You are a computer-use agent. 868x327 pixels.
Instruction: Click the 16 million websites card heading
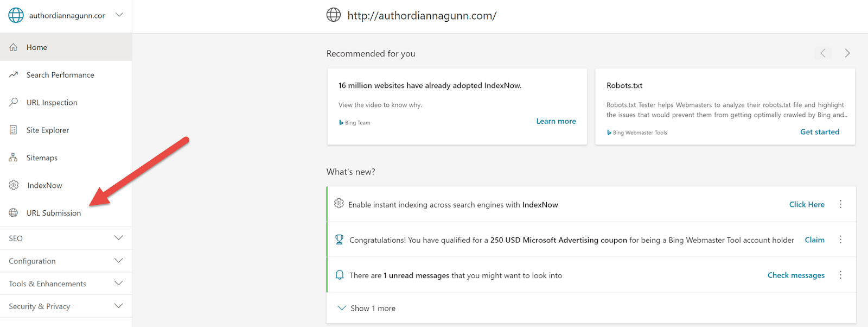coord(430,85)
